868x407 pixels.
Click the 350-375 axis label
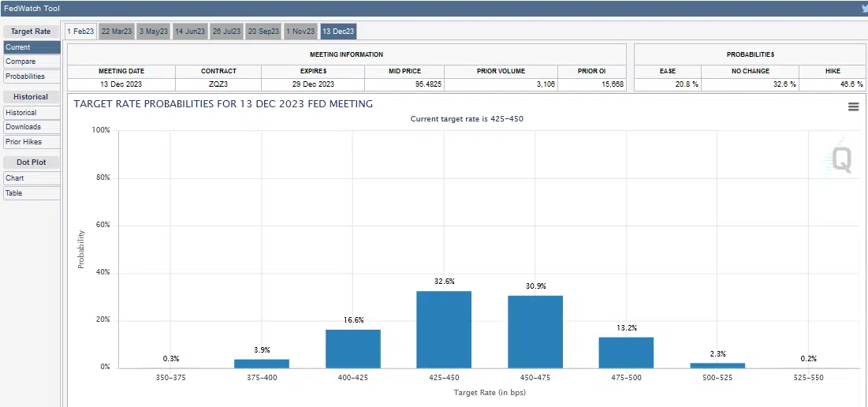171,378
